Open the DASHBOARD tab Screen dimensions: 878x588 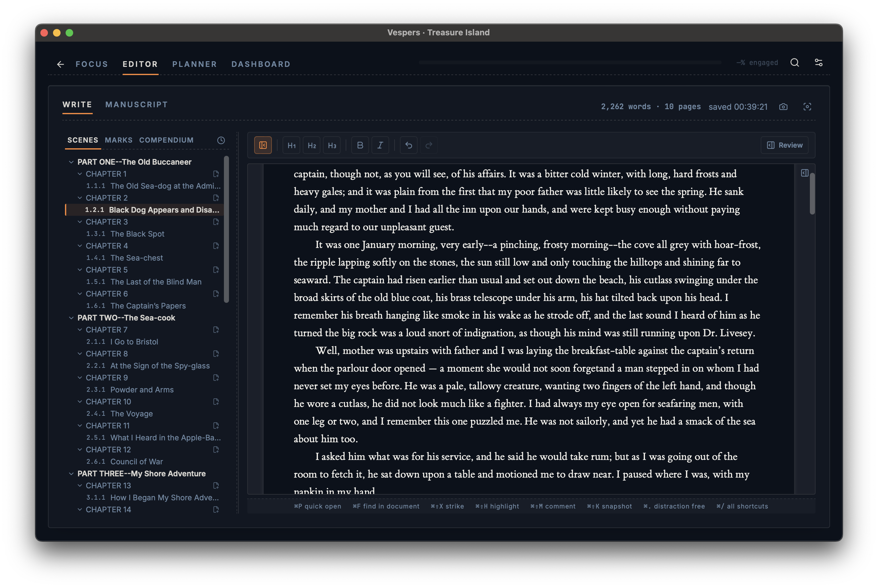pos(261,64)
